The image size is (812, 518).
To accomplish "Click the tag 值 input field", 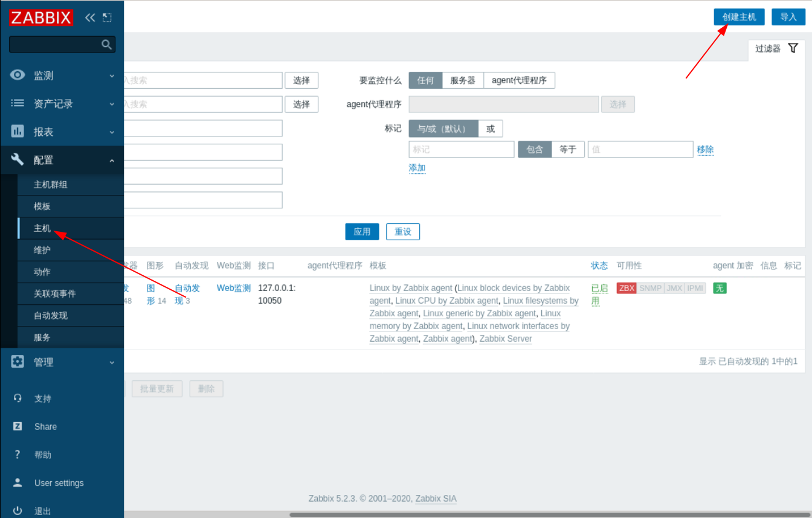I will (640, 149).
